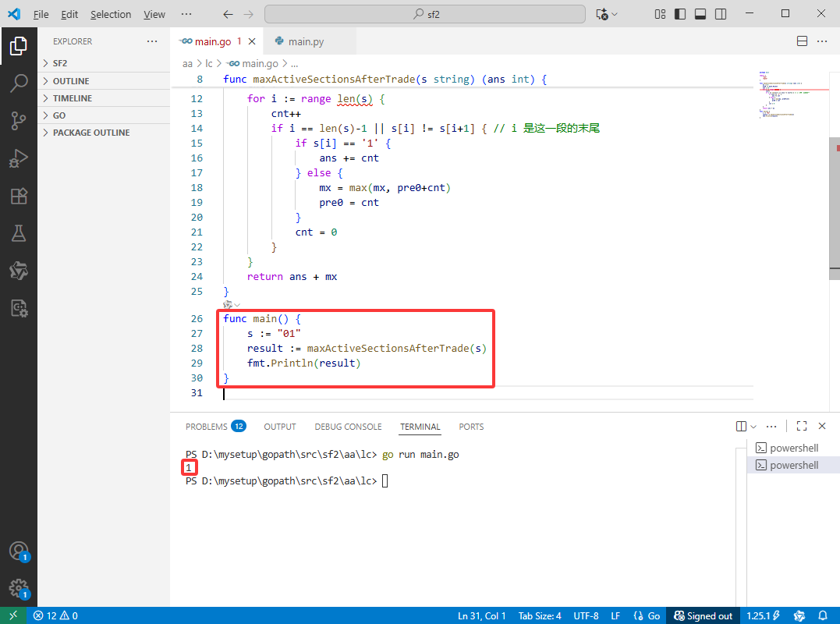Screen dimensions: 840x624
Task: Open panel More Actions ellipsis
Action: [x=771, y=427]
